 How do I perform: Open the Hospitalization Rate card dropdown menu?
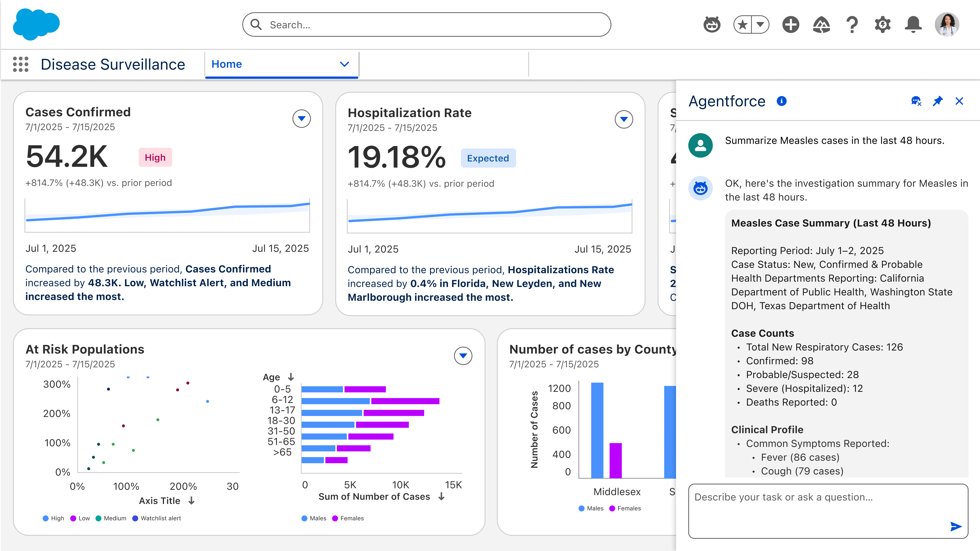pyautogui.click(x=624, y=119)
